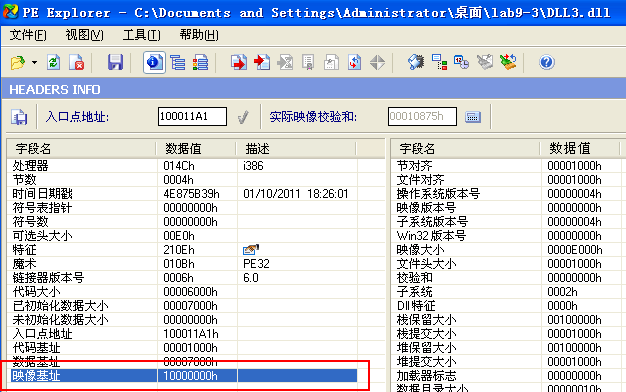The width and height of the screenshot is (626, 392).
Task: Select the 堆提交大小 row
Action: point(508,362)
